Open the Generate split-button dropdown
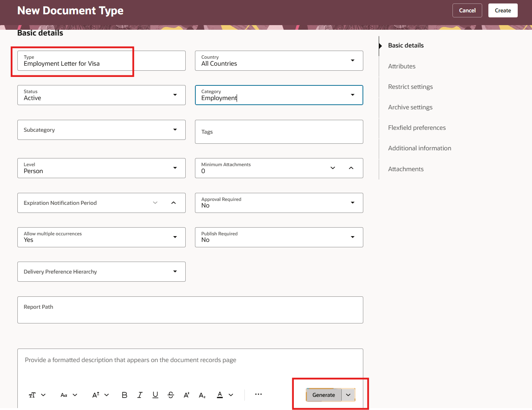 [x=348, y=395]
